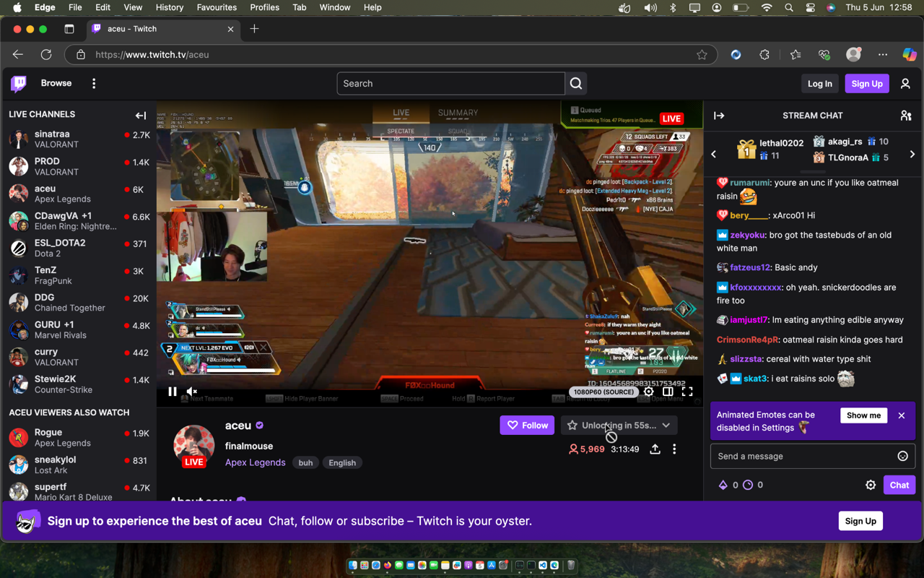Click the Chat send button
Viewport: 924px width, 578px height.
pos(899,485)
